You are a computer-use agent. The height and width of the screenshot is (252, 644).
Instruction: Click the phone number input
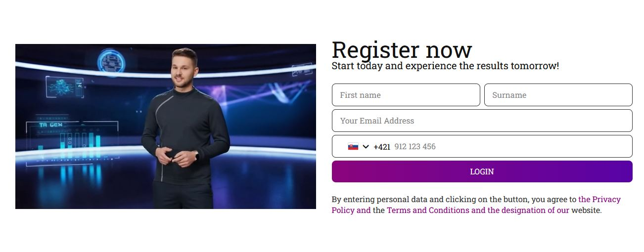coord(509,147)
